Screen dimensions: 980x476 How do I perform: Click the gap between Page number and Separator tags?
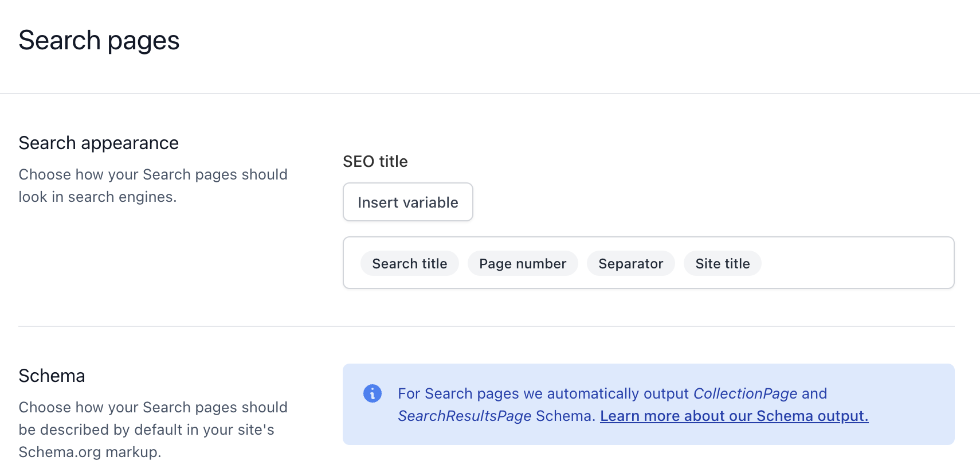click(x=582, y=264)
